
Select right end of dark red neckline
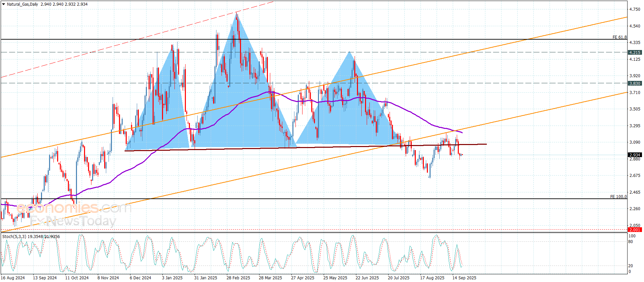point(486,144)
